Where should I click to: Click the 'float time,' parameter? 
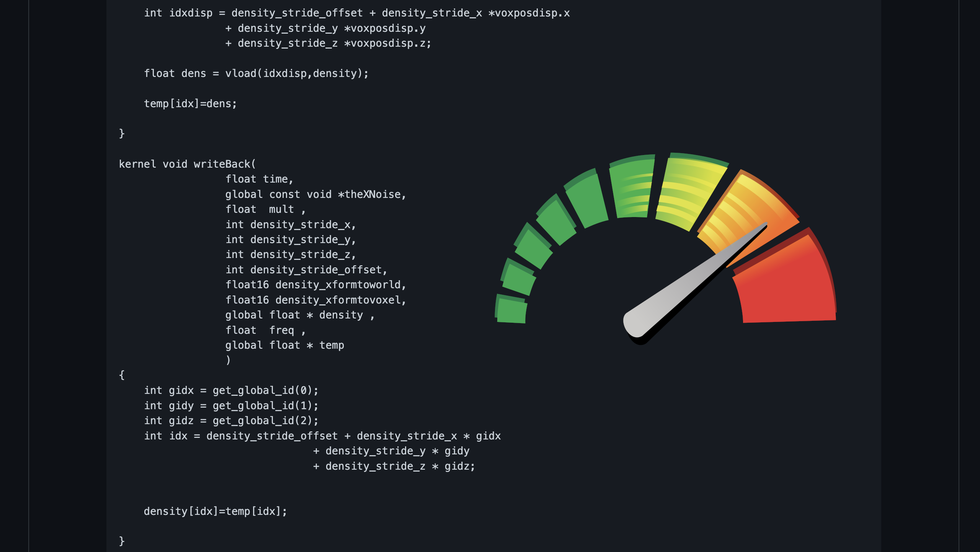[x=259, y=179]
